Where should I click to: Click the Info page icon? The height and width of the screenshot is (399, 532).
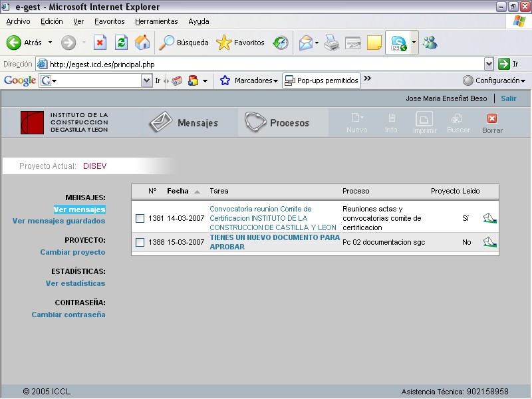pos(392,118)
